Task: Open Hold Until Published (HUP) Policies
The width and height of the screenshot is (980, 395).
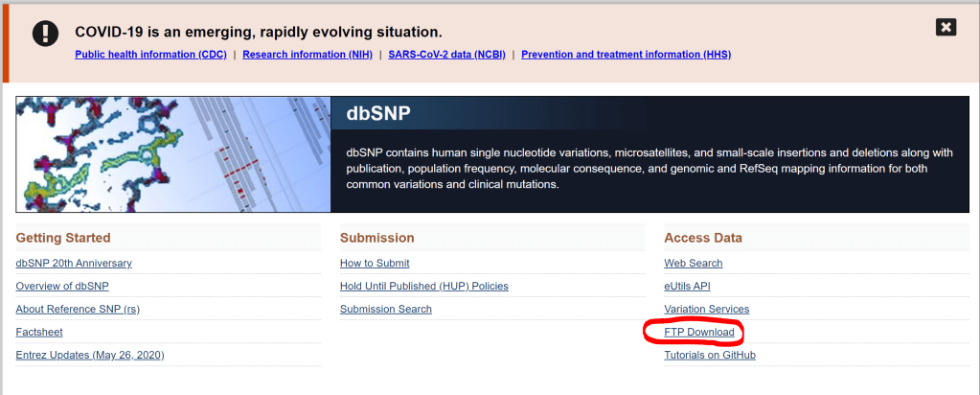Action: coord(424,286)
